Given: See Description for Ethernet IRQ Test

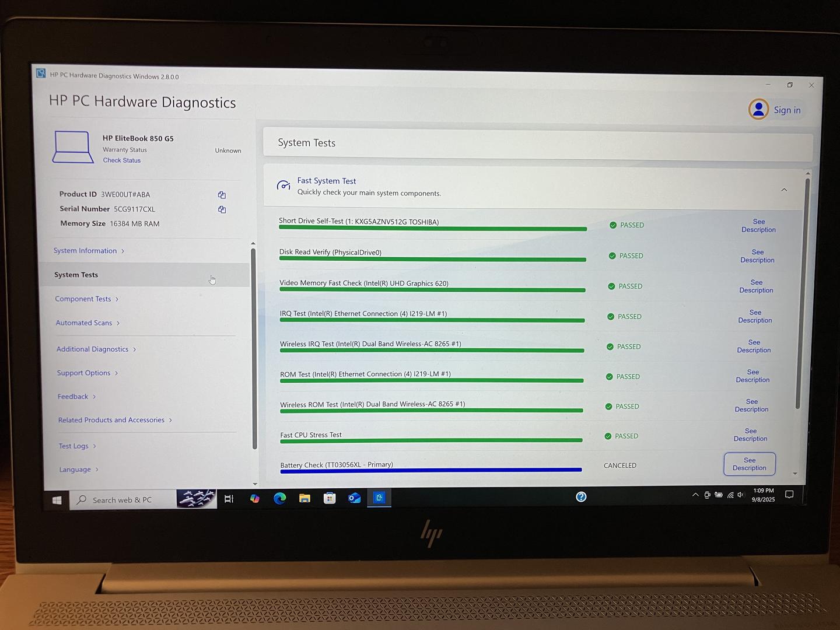Looking at the screenshot, I should tap(755, 316).
